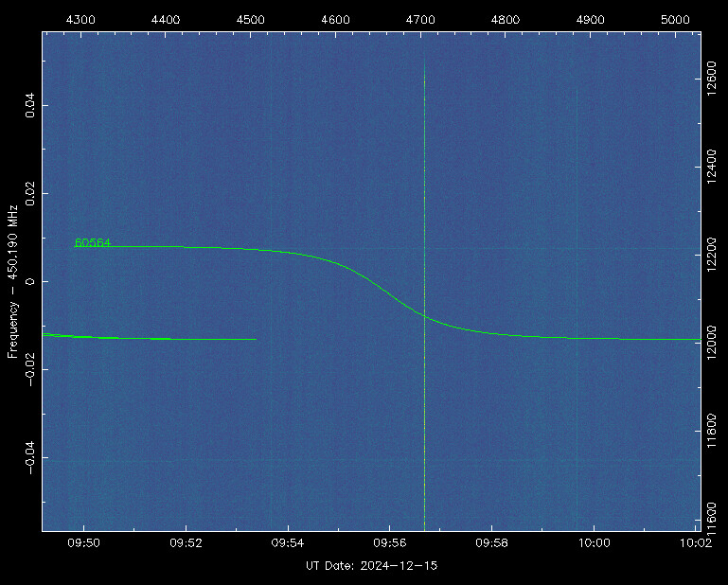Click the left axis value 0.04
This screenshot has height=585, width=728.
click(30, 105)
